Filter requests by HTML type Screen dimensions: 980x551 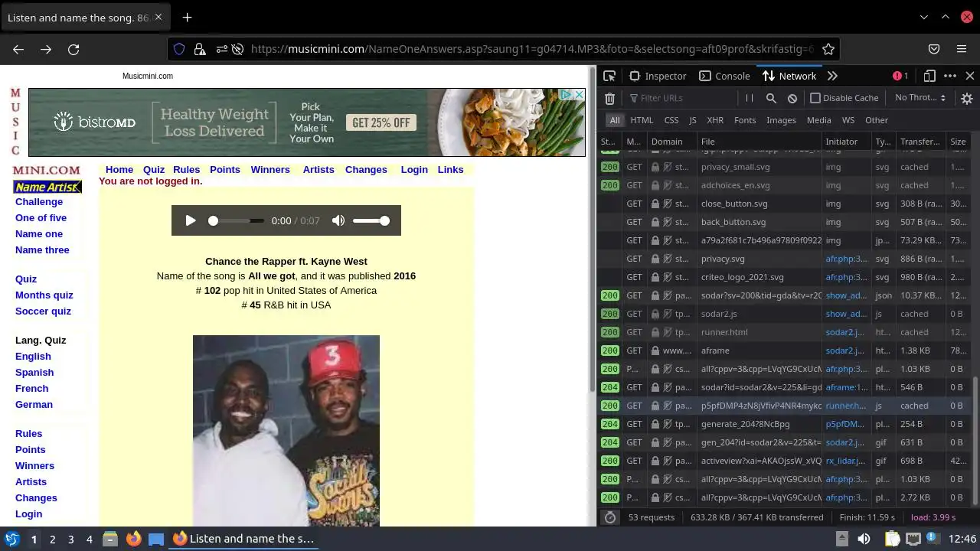pyautogui.click(x=642, y=120)
